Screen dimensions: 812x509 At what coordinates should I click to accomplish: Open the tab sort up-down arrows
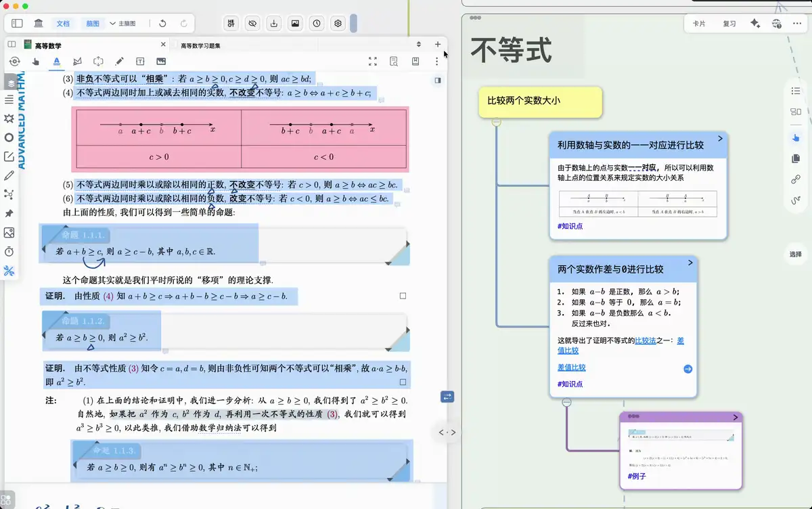coord(419,45)
